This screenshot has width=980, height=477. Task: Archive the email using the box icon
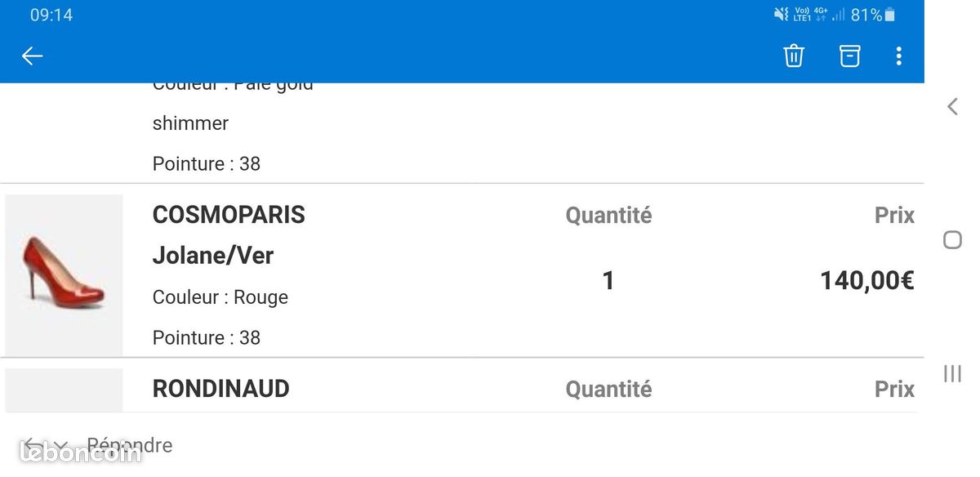pyautogui.click(x=849, y=56)
